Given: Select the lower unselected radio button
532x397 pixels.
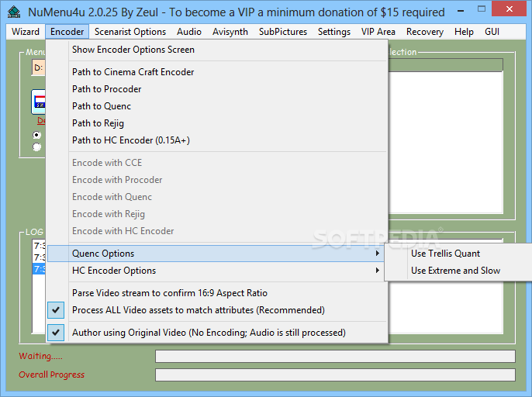Looking at the screenshot, I should click(36, 147).
